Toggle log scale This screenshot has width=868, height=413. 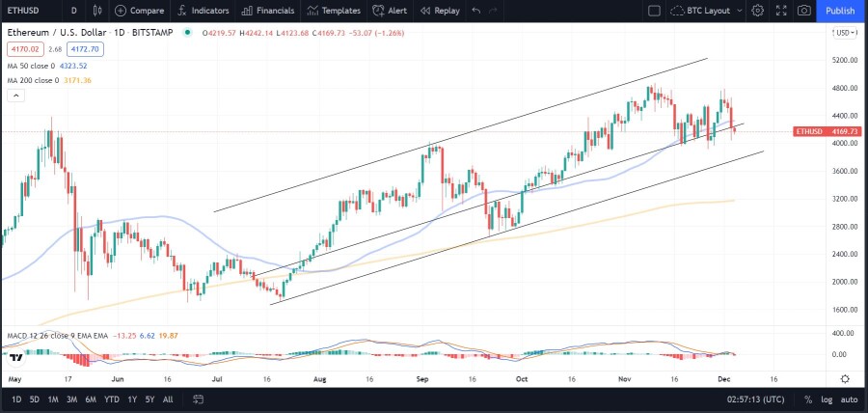[827, 399]
